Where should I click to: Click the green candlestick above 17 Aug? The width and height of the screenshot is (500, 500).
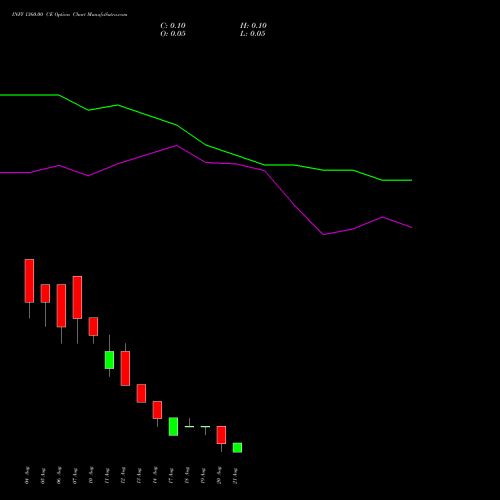[173, 426]
